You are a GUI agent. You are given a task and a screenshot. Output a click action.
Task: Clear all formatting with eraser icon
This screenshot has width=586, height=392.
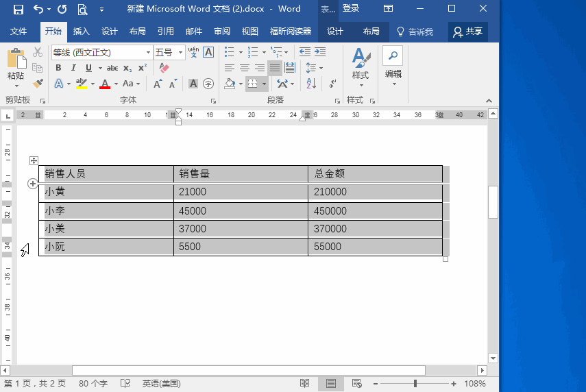coord(164,68)
